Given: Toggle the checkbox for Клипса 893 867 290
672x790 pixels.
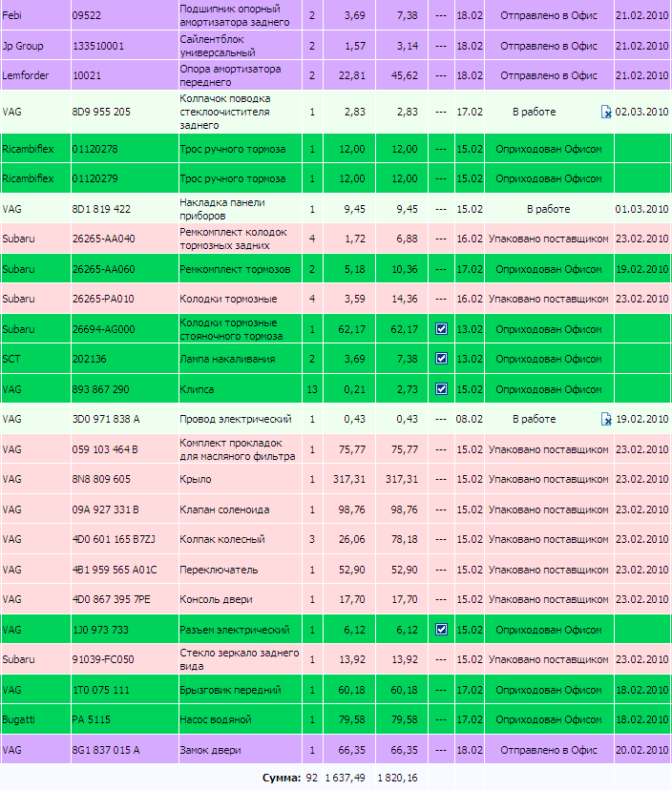Looking at the screenshot, I should click(x=441, y=389).
